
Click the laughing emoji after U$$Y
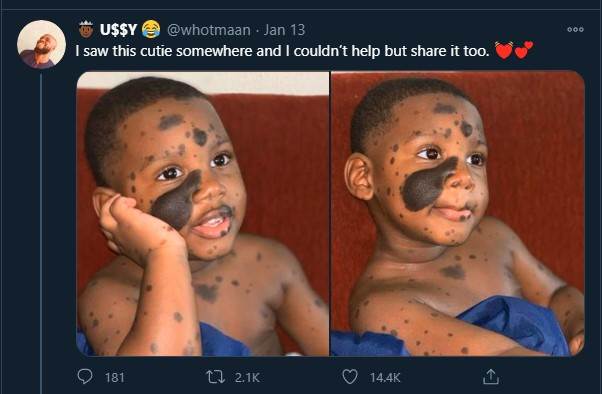coord(151,29)
